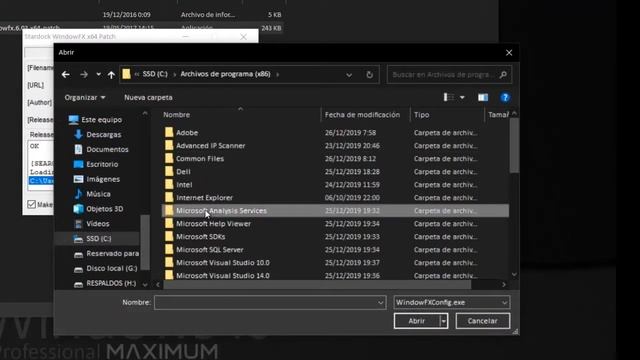The height and width of the screenshot is (360, 640).
Task: Click Archivos de programa (x86) breadcrumb
Action: 225,74
